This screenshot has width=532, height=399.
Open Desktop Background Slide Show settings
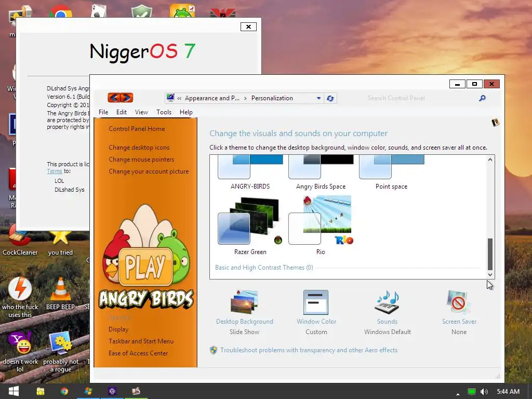[244, 312]
